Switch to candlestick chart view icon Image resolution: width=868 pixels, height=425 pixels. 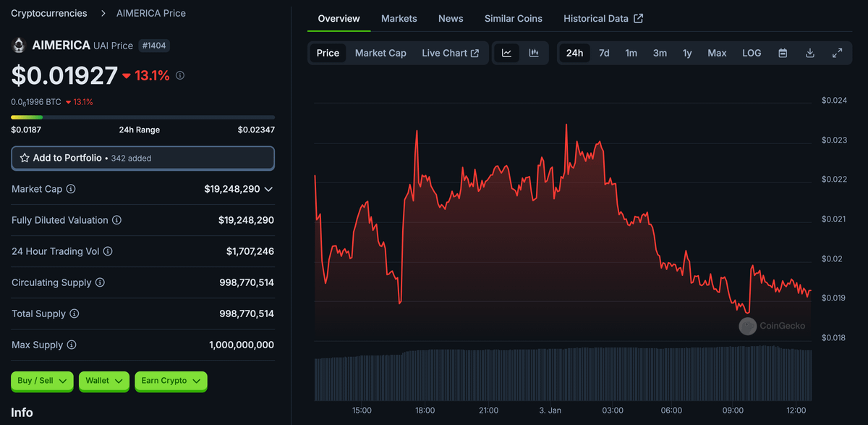pyautogui.click(x=534, y=53)
